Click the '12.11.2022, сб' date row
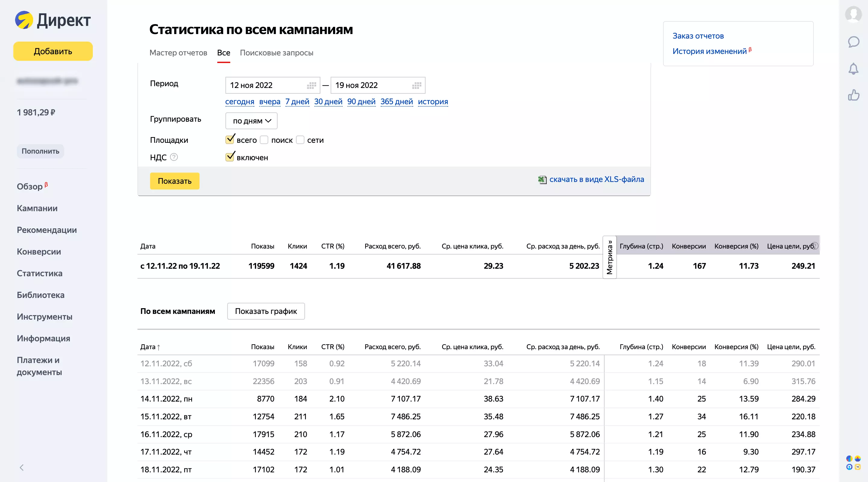Viewport: 868px width, 482px height. [x=478, y=363]
